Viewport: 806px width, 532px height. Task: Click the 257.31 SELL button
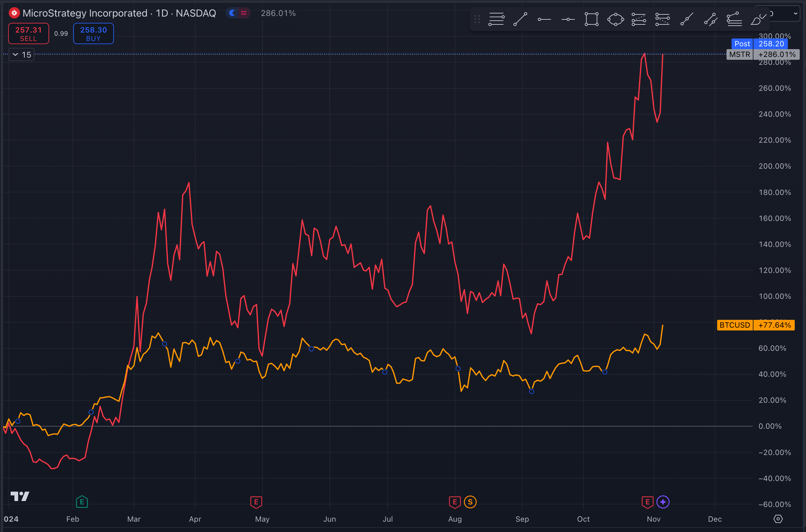(28, 33)
